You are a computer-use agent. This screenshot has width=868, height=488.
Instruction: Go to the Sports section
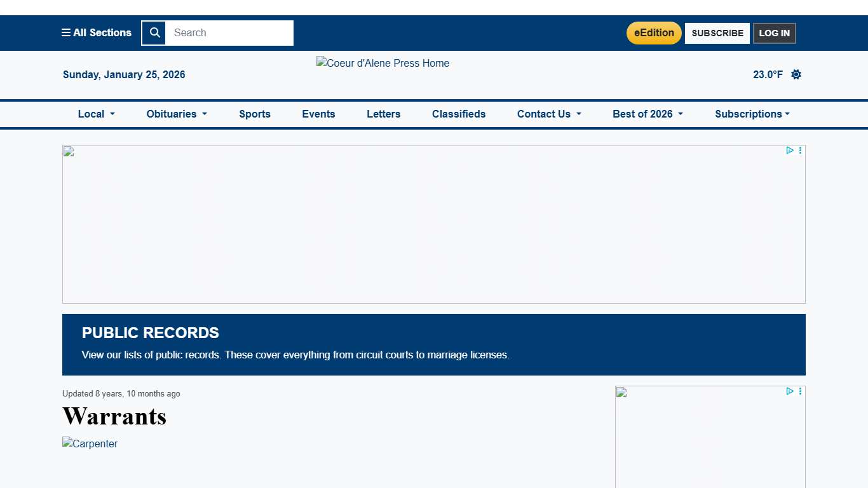tap(255, 114)
